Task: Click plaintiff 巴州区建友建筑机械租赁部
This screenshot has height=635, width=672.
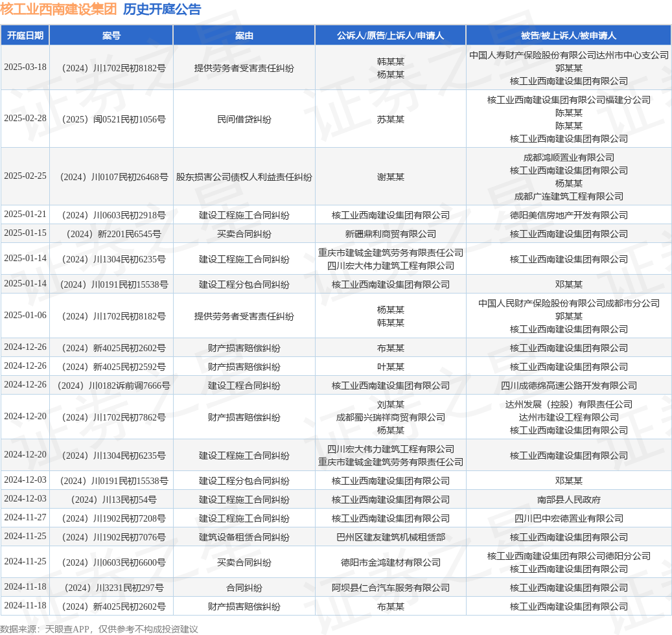Action: pyautogui.click(x=390, y=537)
